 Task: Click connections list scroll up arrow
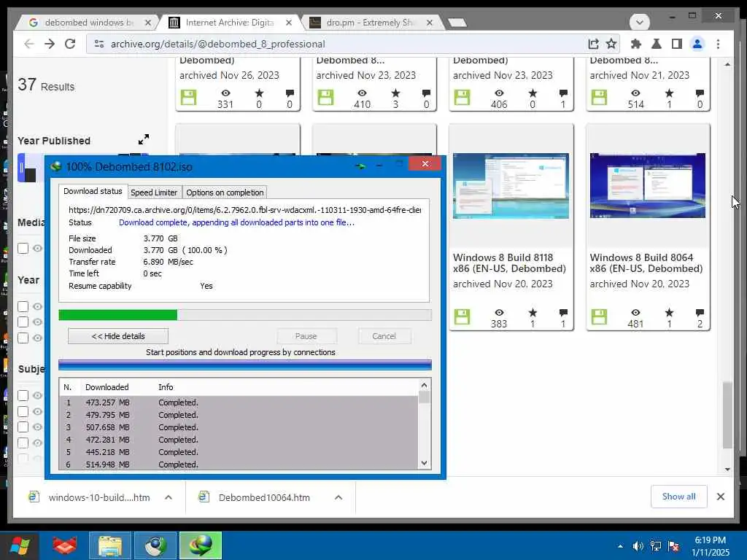pyautogui.click(x=424, y=385)
